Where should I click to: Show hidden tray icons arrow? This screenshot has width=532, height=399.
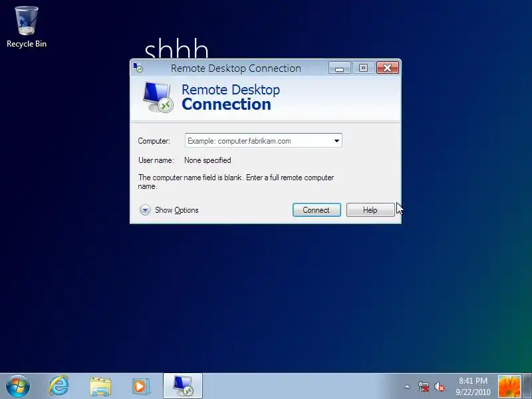(407, 386)
